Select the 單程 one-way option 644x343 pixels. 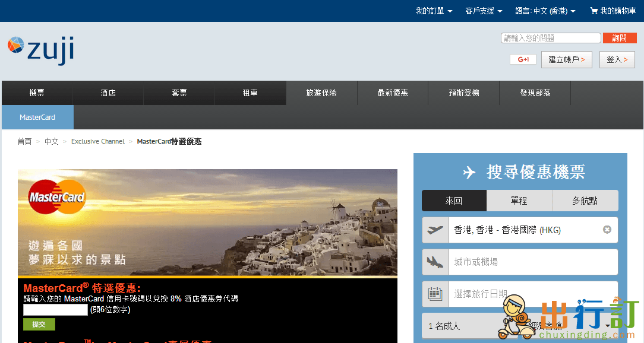pos(519,201)
